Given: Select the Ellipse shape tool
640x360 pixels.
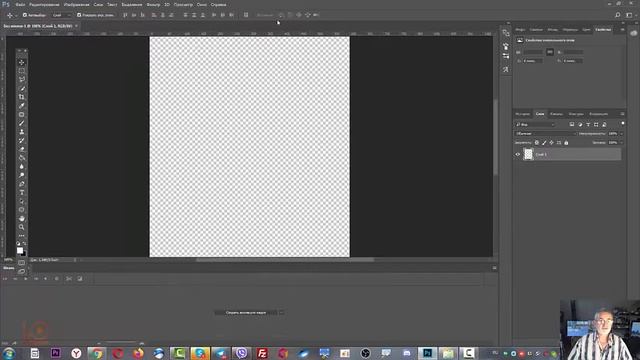Looking at the screenshot, I should 22,210.
